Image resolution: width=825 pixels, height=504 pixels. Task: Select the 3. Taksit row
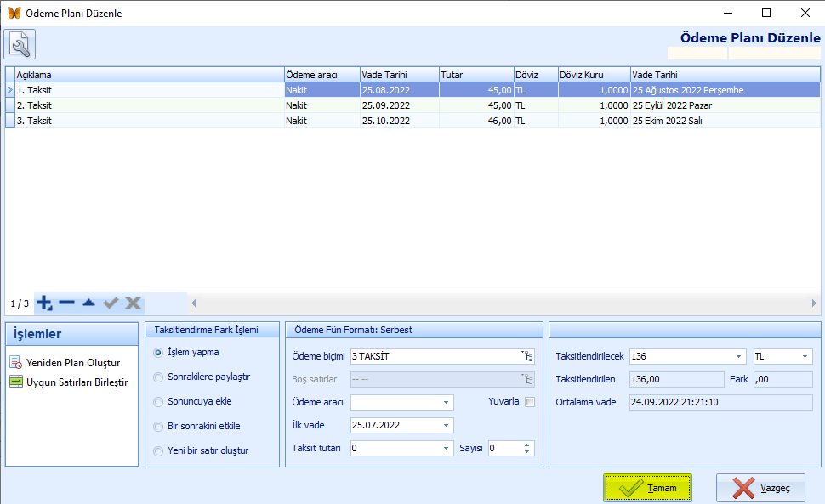pos(413,121)
